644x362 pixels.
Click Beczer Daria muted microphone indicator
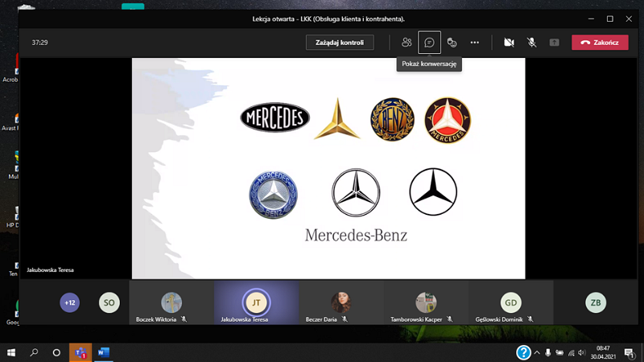click(x=345, y=319)
